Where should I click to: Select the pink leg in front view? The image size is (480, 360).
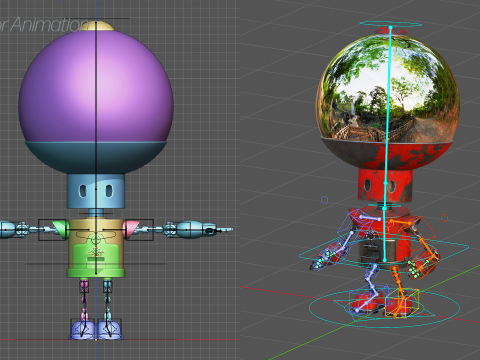tap(84, 300)
